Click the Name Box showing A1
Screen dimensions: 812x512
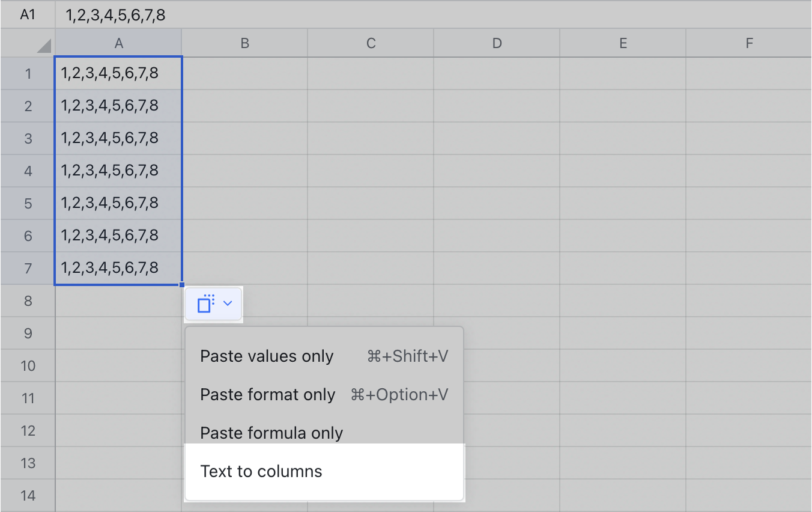click(x=28, y=14)
